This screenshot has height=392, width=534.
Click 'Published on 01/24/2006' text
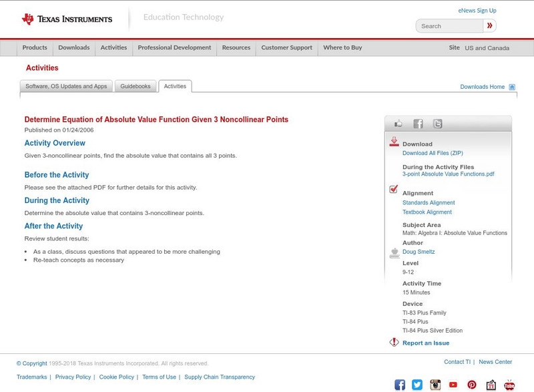click(x=59, y=130)
